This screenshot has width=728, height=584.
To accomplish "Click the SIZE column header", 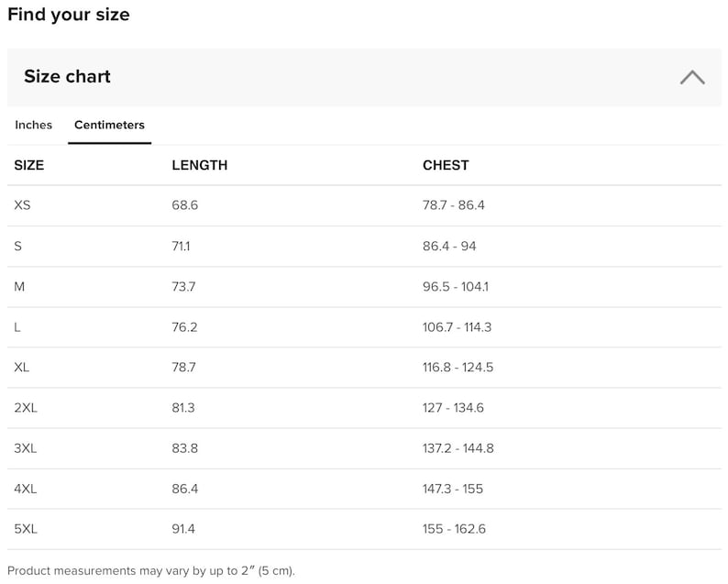I will tap(29, 165).
